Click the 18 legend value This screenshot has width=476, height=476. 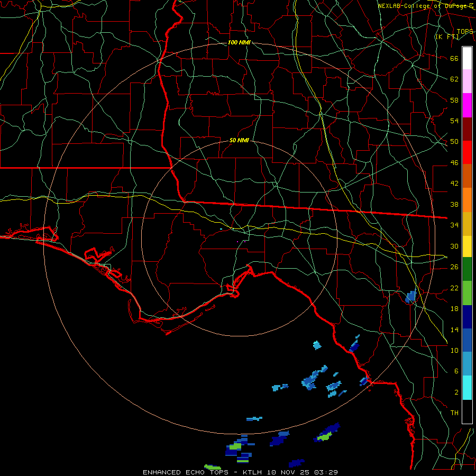(x=454, y=309)
